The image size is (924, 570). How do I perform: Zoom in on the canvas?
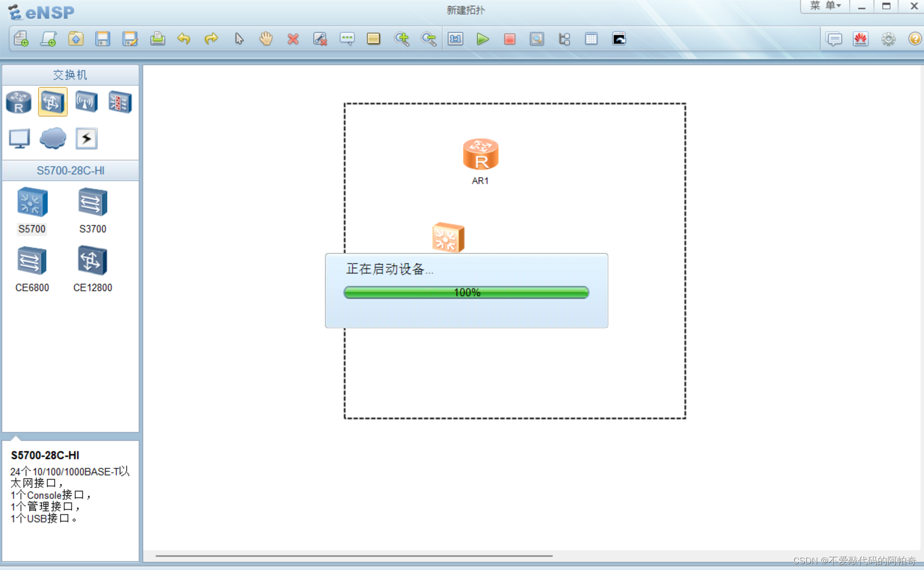[x=402, y=39]
